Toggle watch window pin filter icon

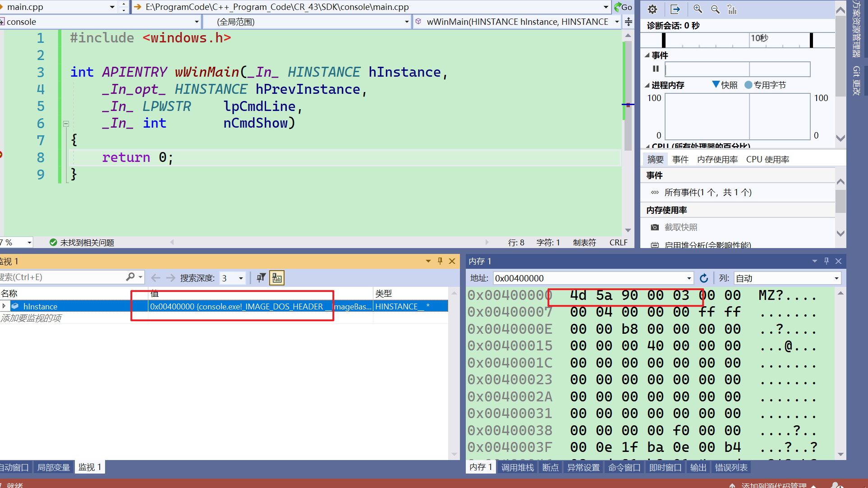pyautogui.click(x=261, y=278)
